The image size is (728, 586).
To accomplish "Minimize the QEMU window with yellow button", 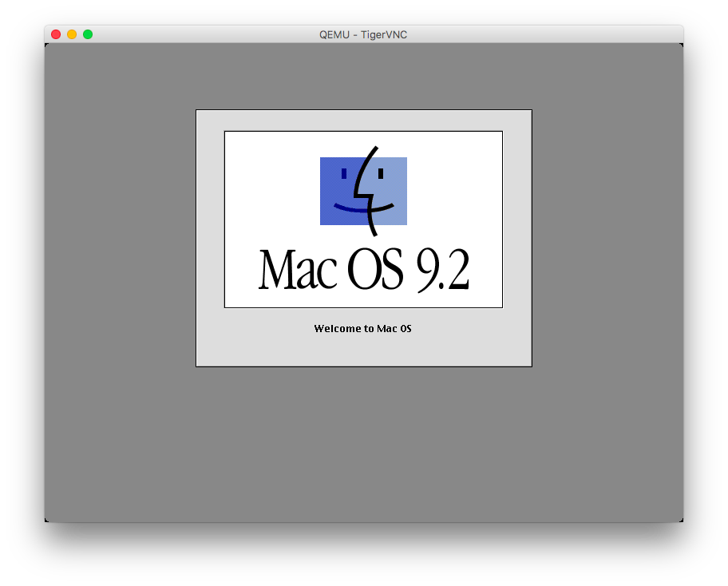I will click(x=72, y=34).
